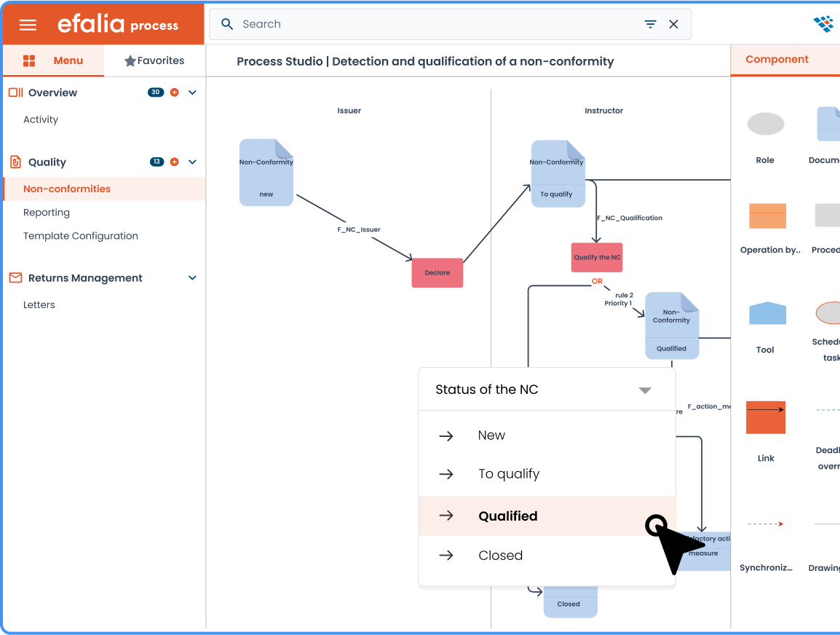Click the Qualify the NC operation box
Screen dimensions: 840x635
click(597, 257)
